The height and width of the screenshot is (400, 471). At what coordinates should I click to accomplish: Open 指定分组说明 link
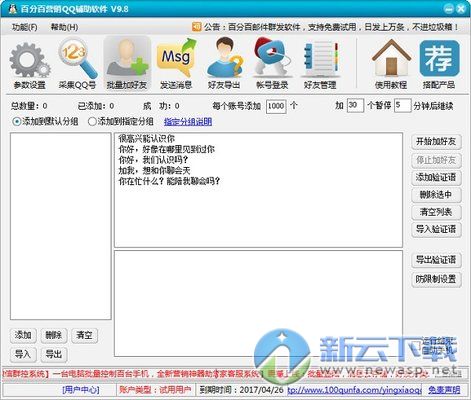point(188,122)
